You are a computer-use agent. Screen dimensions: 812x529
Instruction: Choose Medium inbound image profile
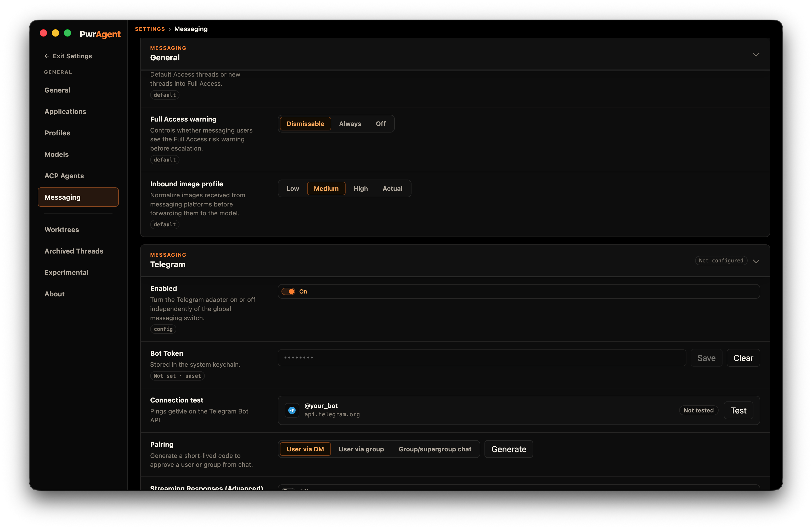click(326, 188)
